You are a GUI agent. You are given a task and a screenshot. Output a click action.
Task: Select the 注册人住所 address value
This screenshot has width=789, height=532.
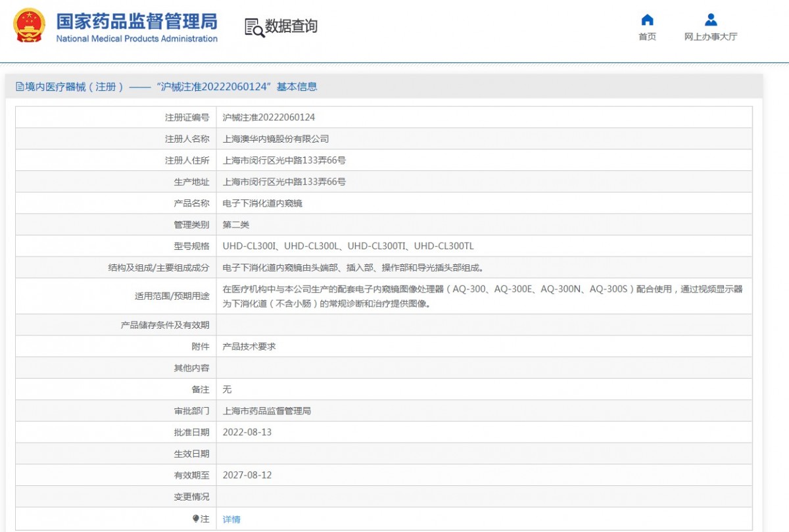[285, 160]
